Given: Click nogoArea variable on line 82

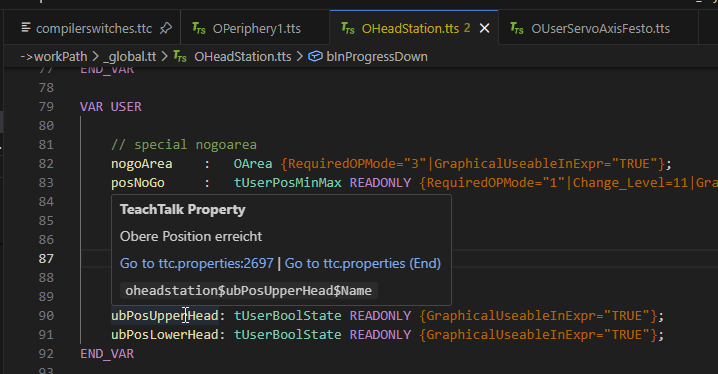Looking at the screenshot, I should coord(142,163).
